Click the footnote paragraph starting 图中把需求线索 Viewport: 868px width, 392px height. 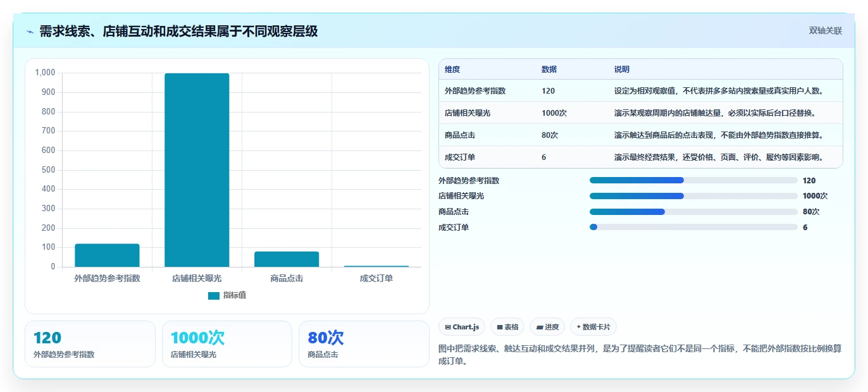640,355
